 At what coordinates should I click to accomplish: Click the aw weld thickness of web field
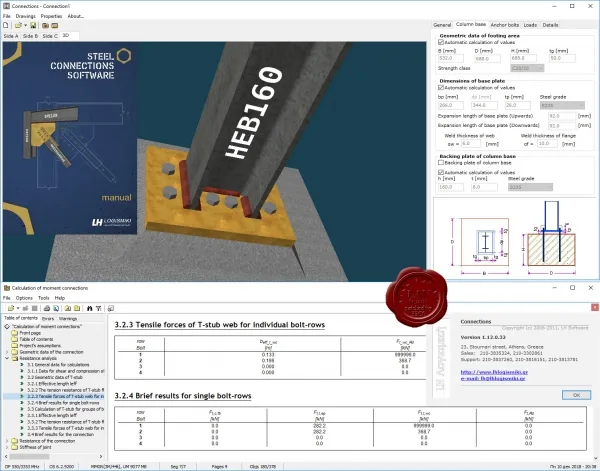coord(470,144)
